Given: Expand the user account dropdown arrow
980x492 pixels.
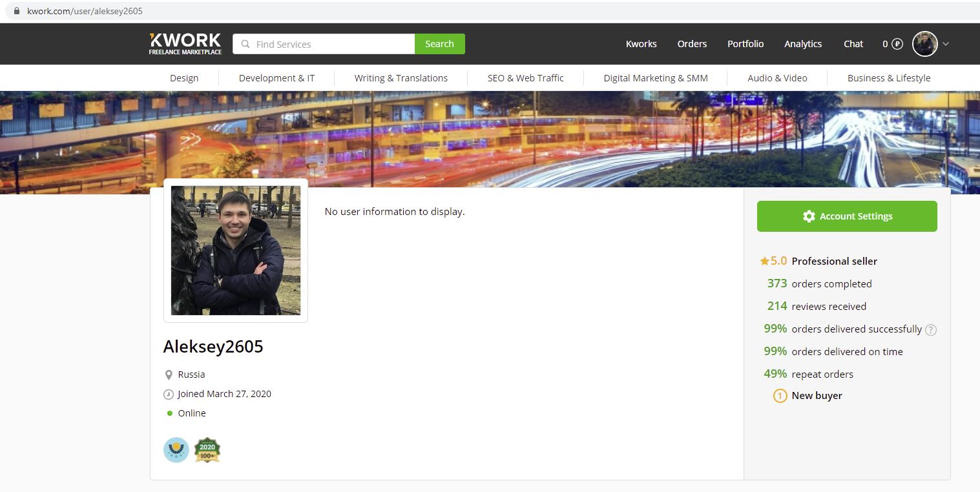Looking at the screenshot, I should click(x=946, y=44).
